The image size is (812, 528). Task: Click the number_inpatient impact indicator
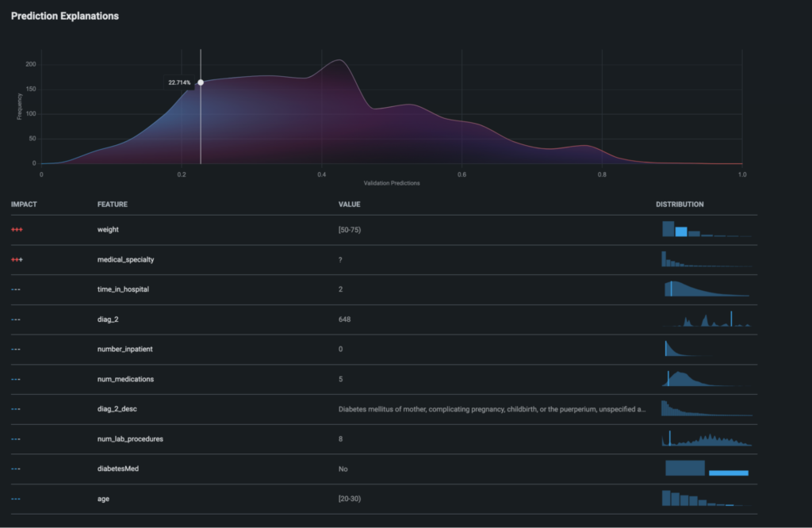coord(16,349)
